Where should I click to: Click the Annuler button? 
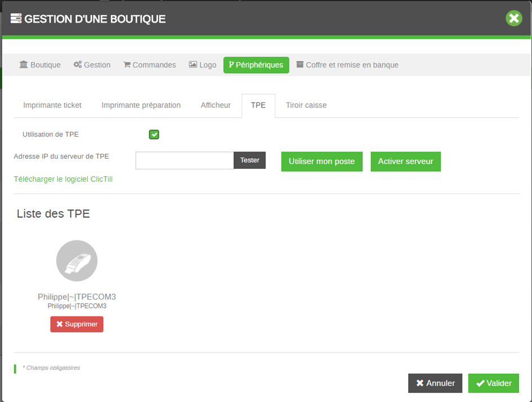click(435, 383)
